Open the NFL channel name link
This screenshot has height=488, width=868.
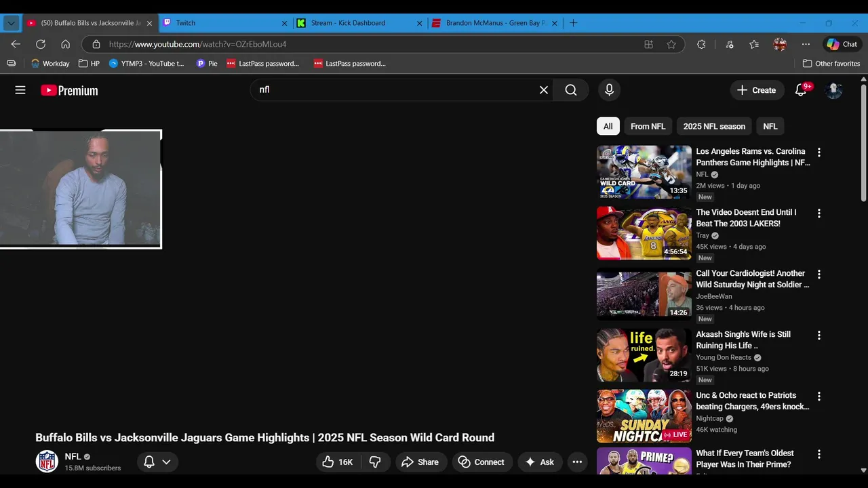[73, 457]
